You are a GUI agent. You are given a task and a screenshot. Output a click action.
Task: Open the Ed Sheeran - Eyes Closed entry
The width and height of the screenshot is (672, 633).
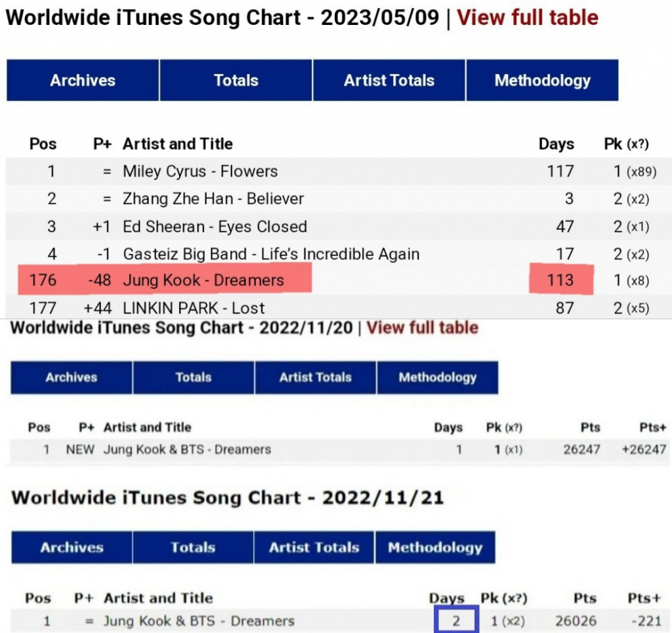[215, 227]
